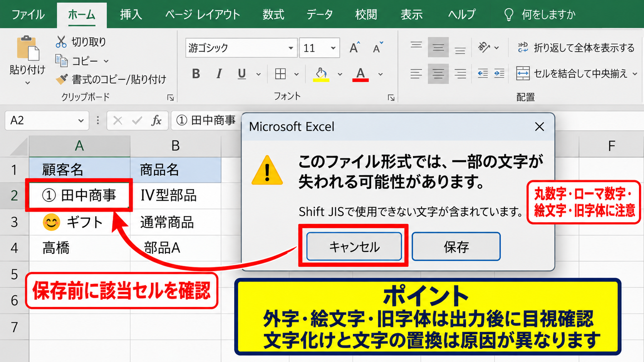The image size is (644, 362).
Task: Select column A header
Action: (x=79, y=146)
